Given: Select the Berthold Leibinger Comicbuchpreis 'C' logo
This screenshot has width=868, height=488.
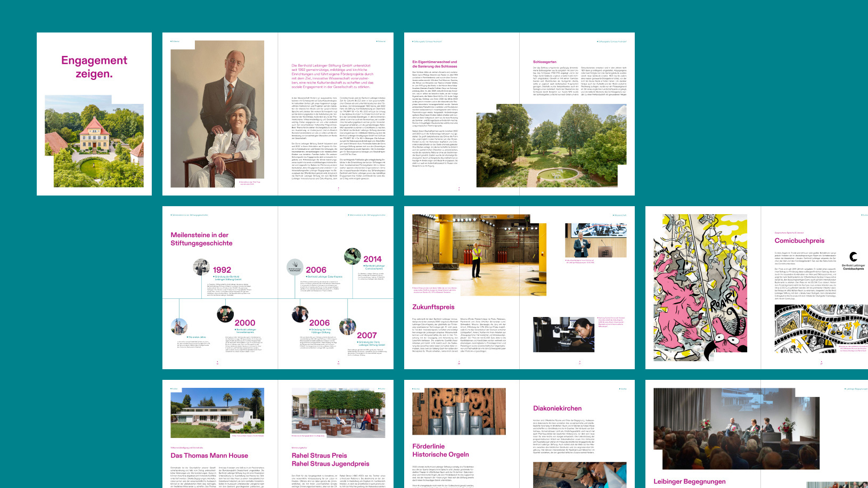Looking at the screenshot, I should (853, 257).
